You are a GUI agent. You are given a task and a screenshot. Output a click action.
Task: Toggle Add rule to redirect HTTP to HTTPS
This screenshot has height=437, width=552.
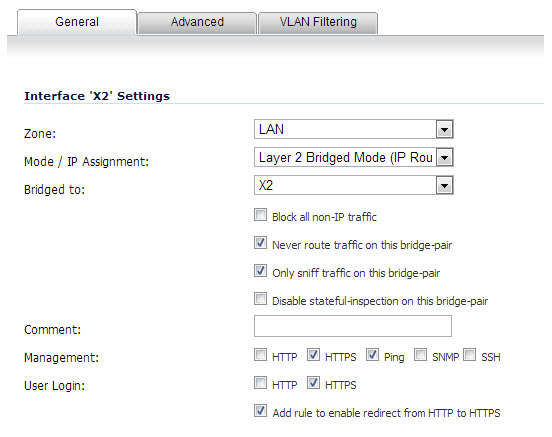coord(261,411)
